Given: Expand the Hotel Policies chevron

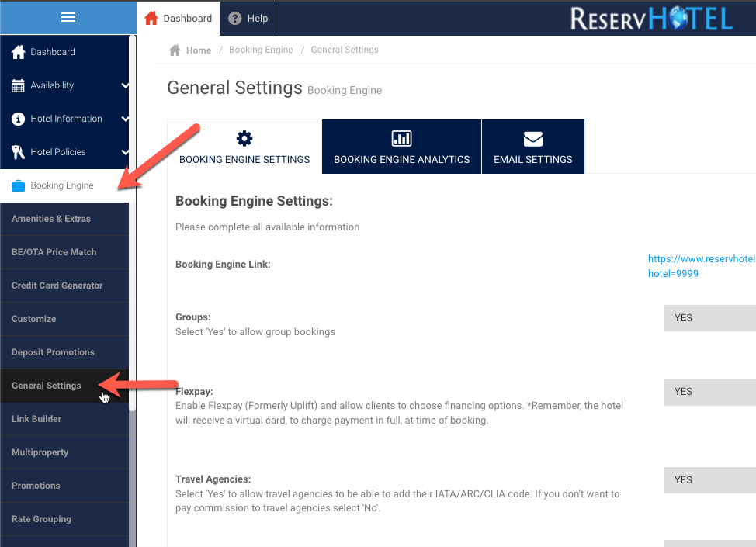Looking at the screenshot, I should (125, 152).
